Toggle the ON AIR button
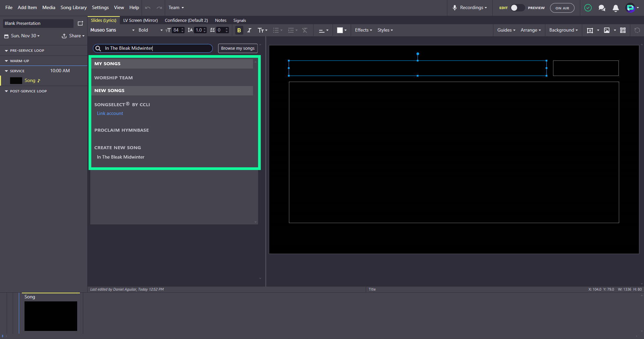 click(x=562, y=8)
